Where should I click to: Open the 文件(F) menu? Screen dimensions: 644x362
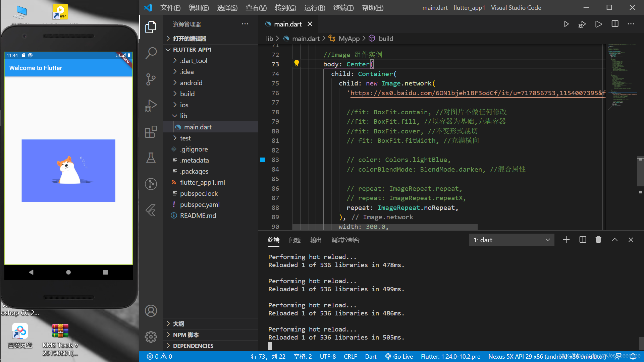point(170,8)
